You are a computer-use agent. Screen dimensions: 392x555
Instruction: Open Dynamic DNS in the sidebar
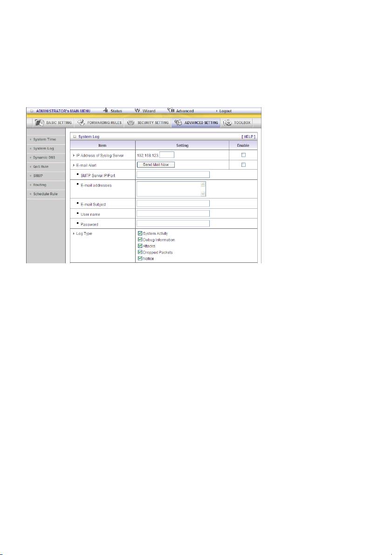tap(44, 158)
